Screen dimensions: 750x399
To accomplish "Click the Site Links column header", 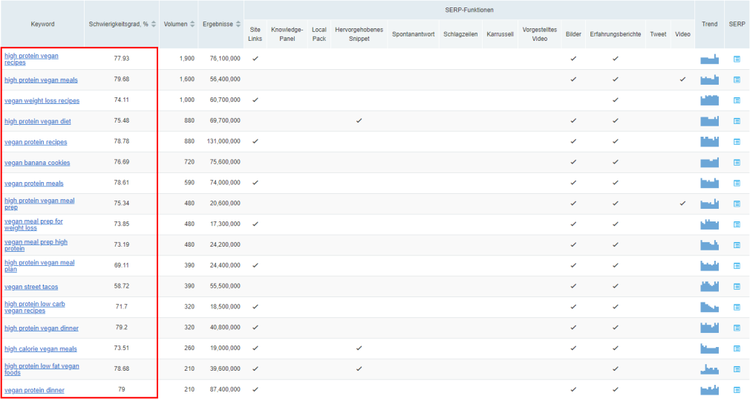I will click(x=255, y=34).
